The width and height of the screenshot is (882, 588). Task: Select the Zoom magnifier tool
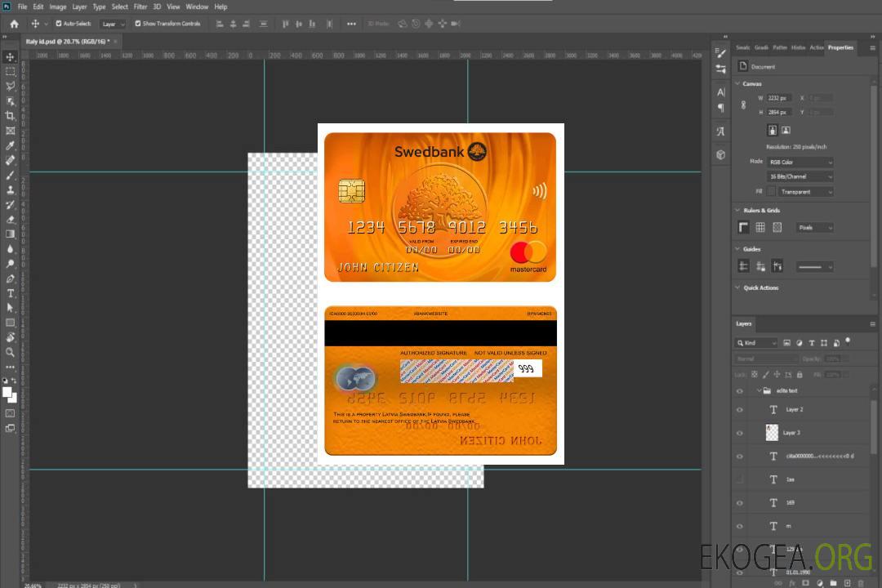point(10,352)
